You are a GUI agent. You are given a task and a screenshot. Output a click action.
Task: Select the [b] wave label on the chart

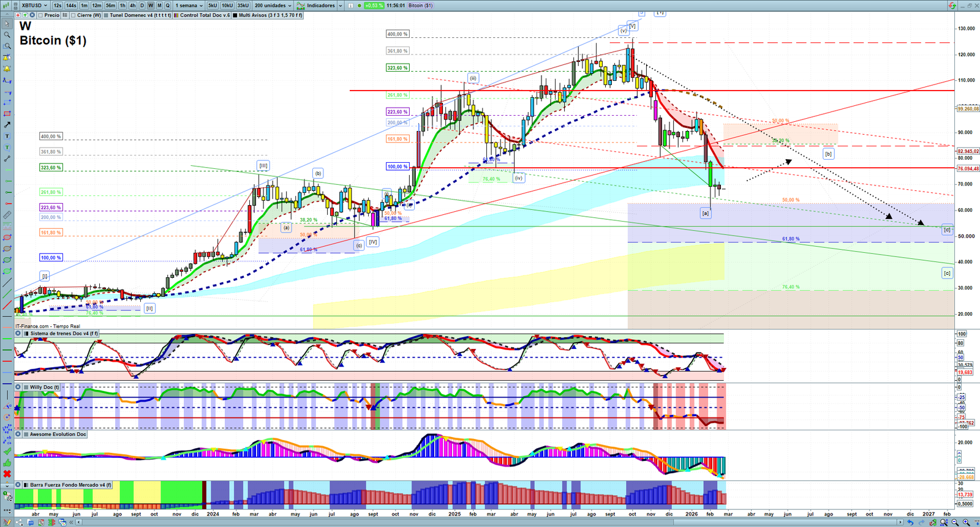[828, 154]
